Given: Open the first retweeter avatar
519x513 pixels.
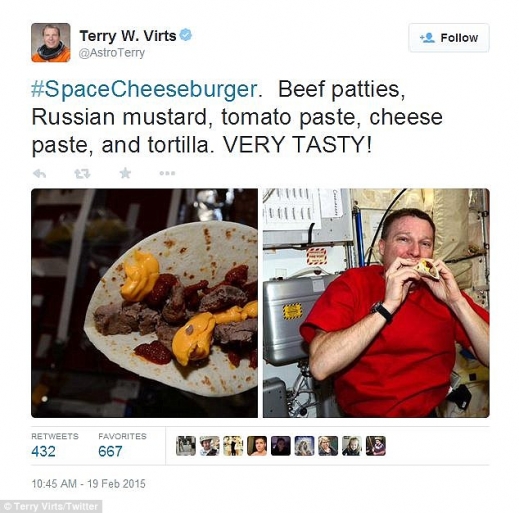Looking at the screenshot, I should click(x=186, y=446).
